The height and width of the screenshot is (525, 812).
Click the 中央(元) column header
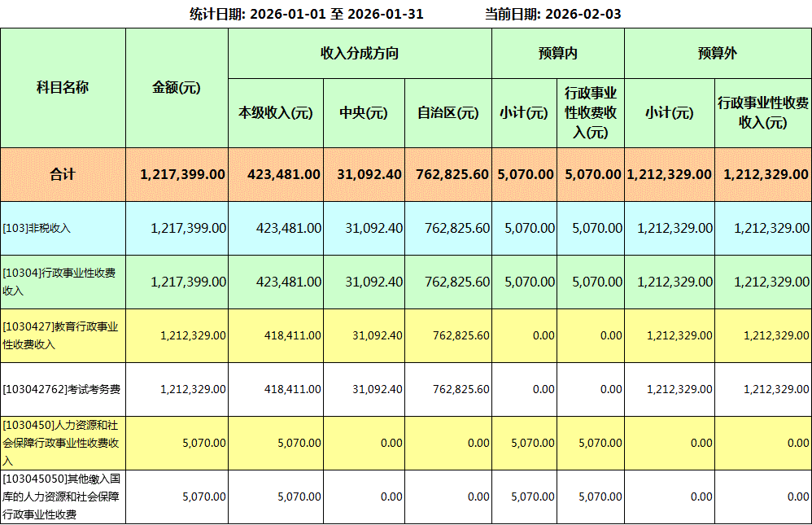[x=364, y=113]
